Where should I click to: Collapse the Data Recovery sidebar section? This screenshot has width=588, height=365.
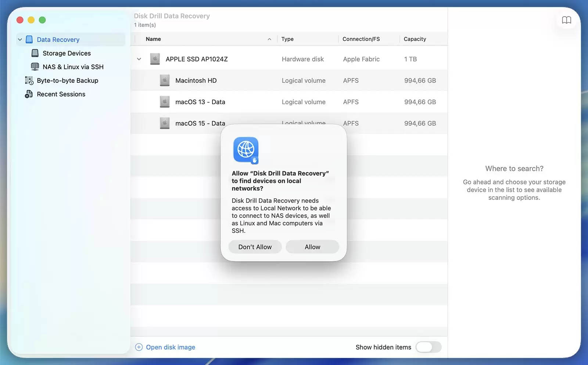tap(20, 39)
